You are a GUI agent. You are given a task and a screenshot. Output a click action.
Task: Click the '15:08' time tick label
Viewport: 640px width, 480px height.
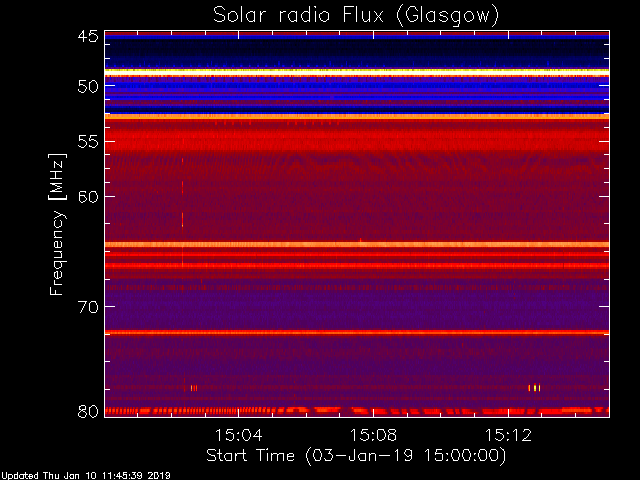coord(373,435)
